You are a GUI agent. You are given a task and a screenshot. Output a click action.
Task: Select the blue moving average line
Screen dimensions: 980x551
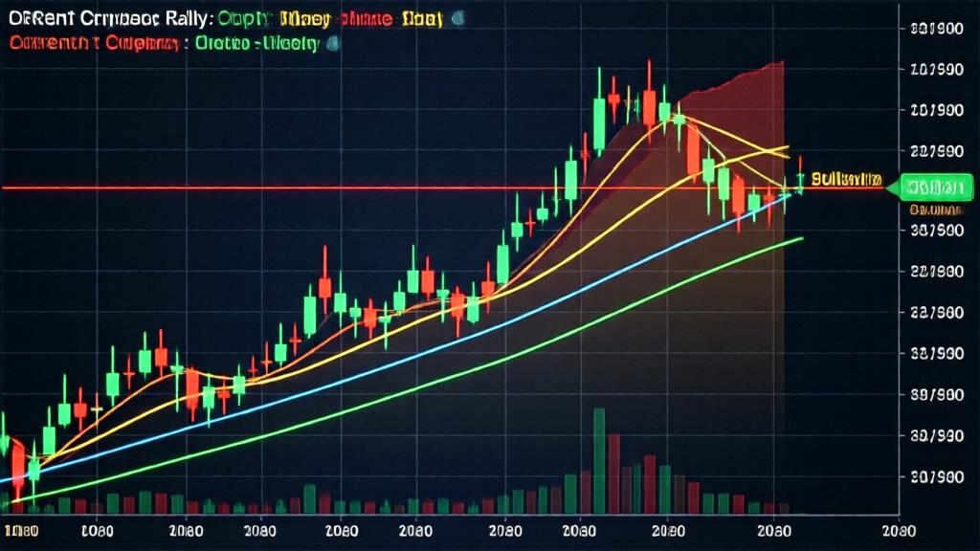(x=400, y=364)
